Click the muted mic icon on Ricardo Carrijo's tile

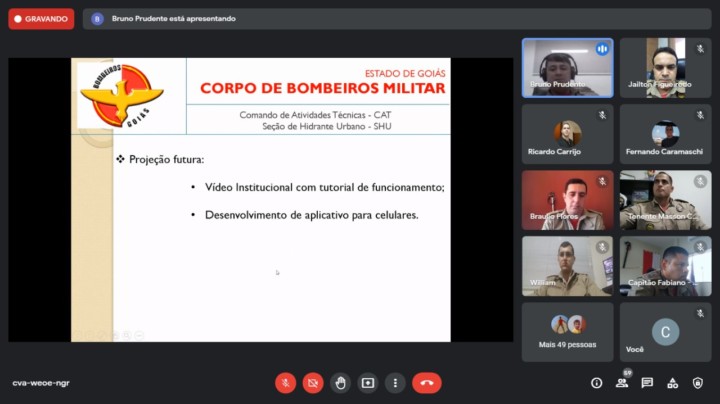tap(602, 115)
